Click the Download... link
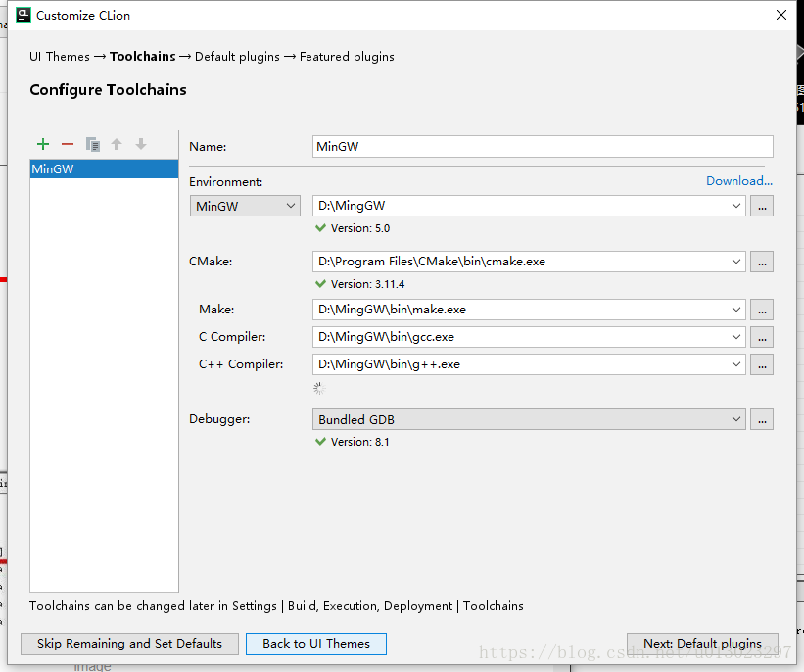The height and width of the screenshot is (672, 804). coord(738,181)
